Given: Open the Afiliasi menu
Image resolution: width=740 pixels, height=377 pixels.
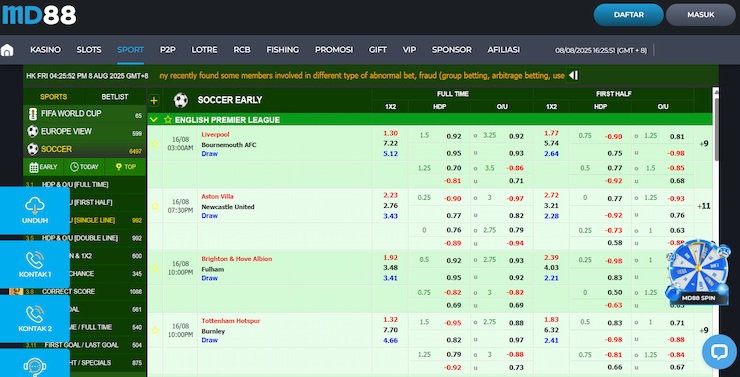Looking at the screenshot, I should (x=504, y=50).
